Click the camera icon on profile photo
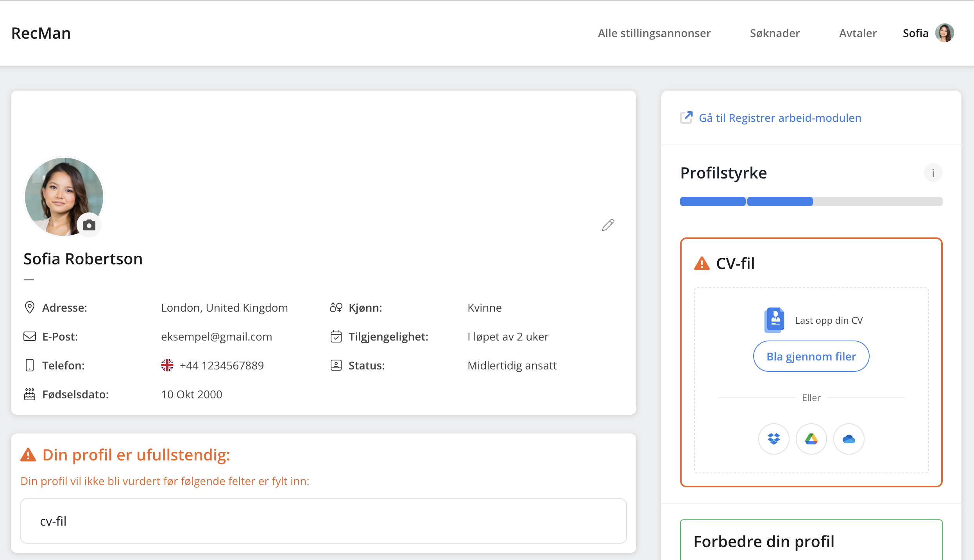 [x=89, y=225]
